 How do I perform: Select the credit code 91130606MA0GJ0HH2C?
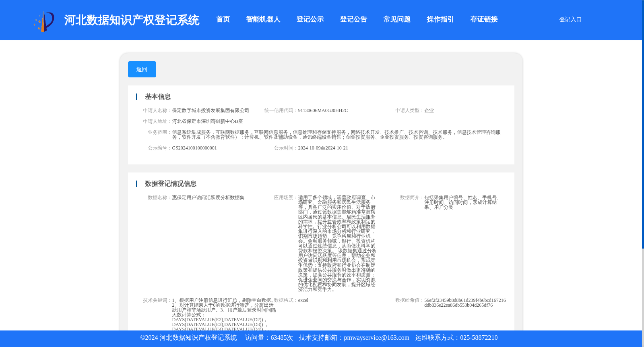323,110
